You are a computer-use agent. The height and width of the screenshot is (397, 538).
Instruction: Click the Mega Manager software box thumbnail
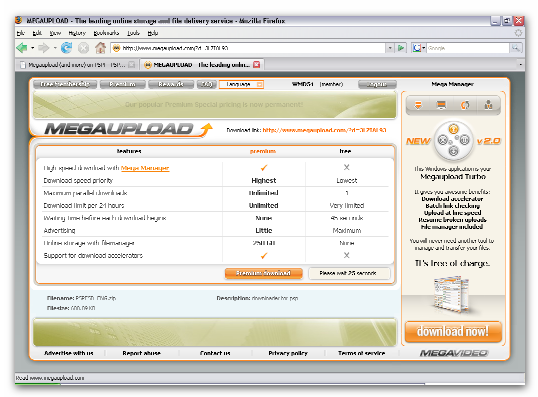tap(451, 294)
